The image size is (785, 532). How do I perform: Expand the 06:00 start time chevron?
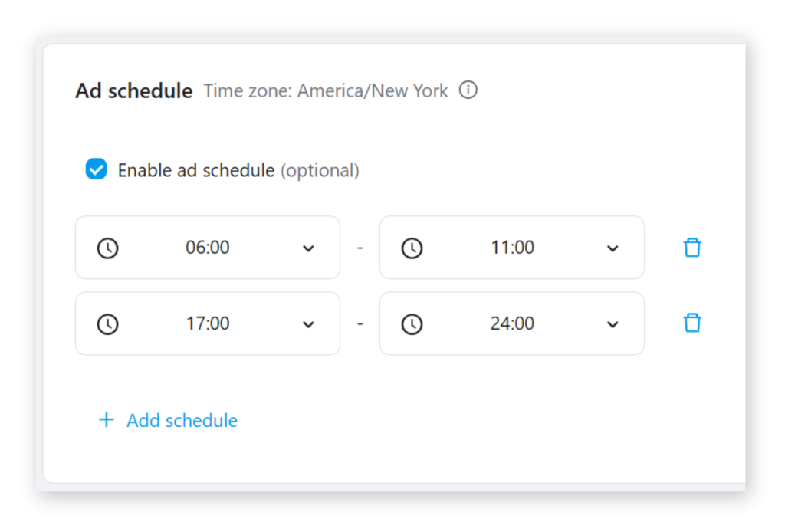308,248
